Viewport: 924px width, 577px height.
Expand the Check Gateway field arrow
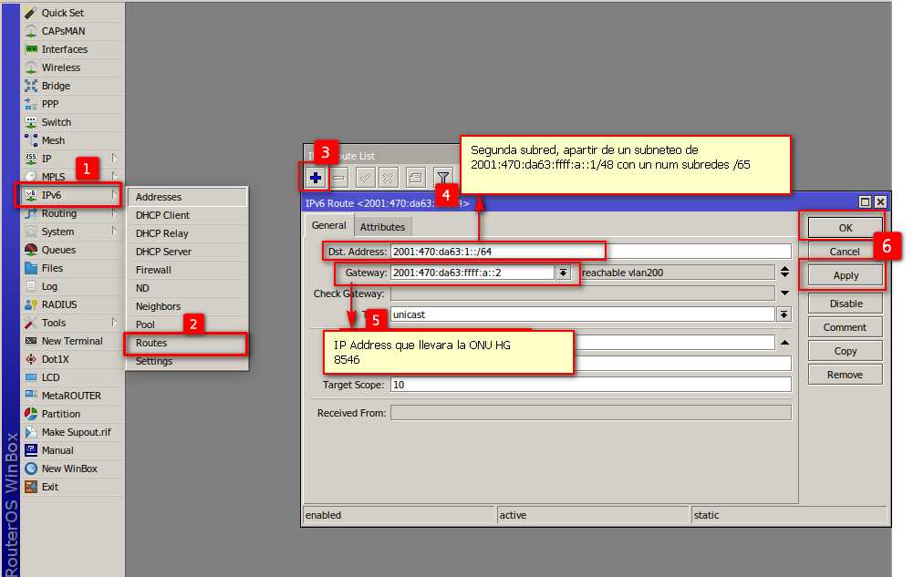tap(784, 294)
